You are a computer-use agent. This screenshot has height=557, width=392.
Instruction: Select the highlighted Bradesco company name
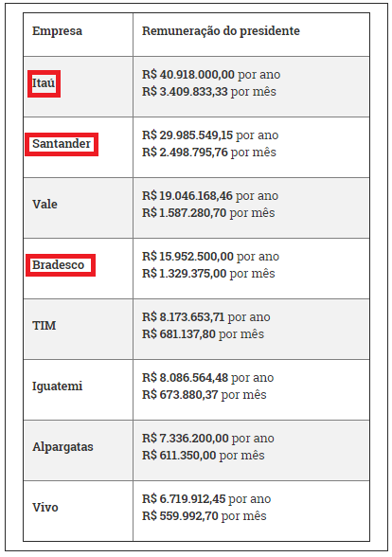61,265
